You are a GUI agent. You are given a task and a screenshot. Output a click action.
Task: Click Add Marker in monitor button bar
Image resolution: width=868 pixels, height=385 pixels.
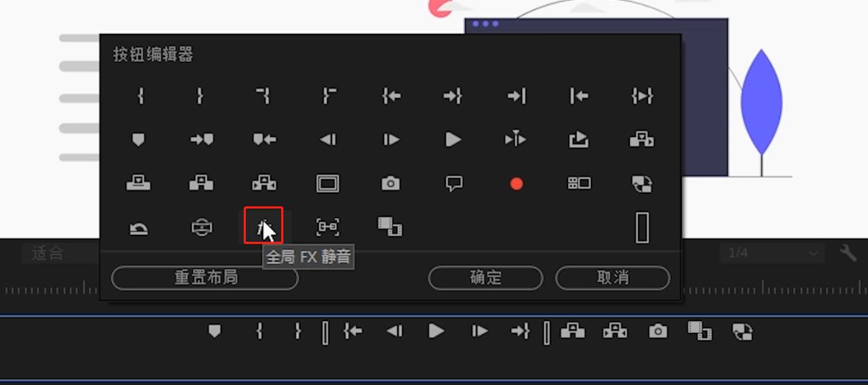click(215, 331)
